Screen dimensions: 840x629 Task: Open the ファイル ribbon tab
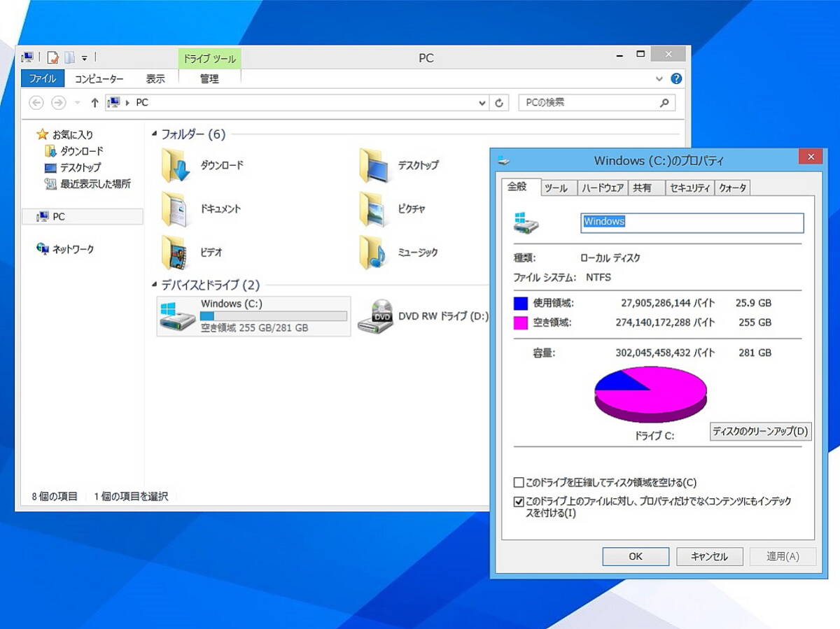[x=43, y=79]
